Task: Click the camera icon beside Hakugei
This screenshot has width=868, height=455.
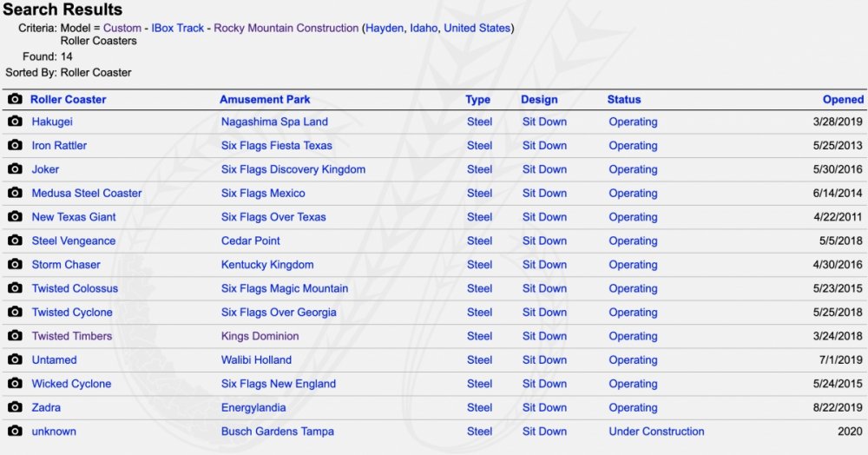Action: coord(15,122)
